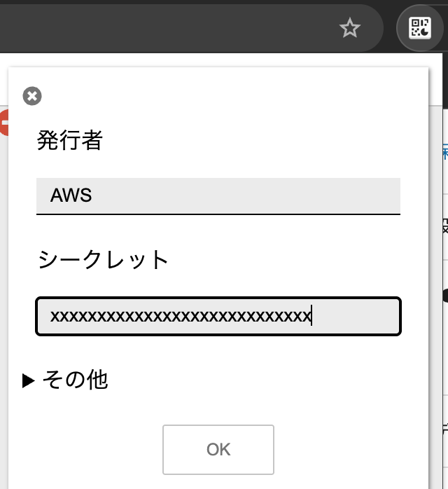Click the blue link at the right edge
This screenshot has width=448, height=489.
pos(444,151)
